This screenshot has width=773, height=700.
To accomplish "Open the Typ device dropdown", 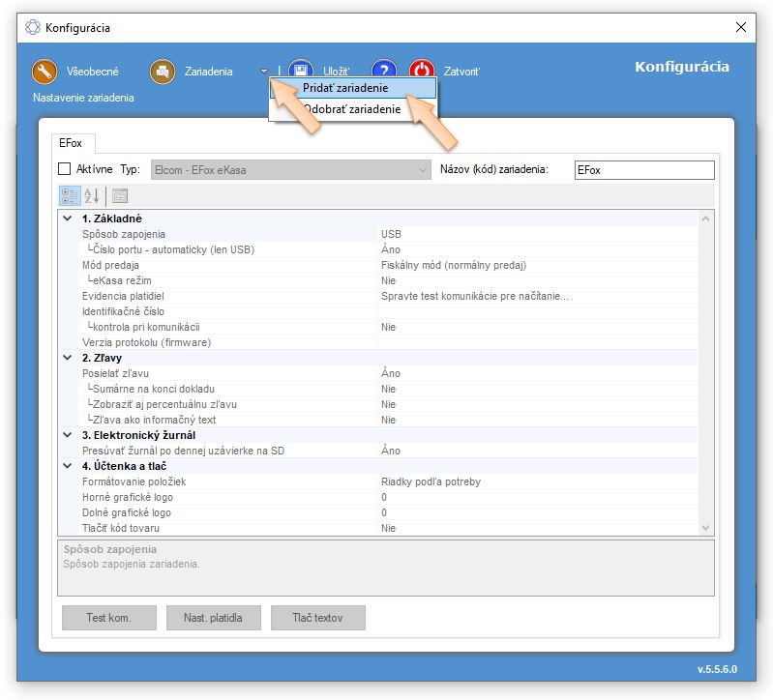I will [423, 169].
